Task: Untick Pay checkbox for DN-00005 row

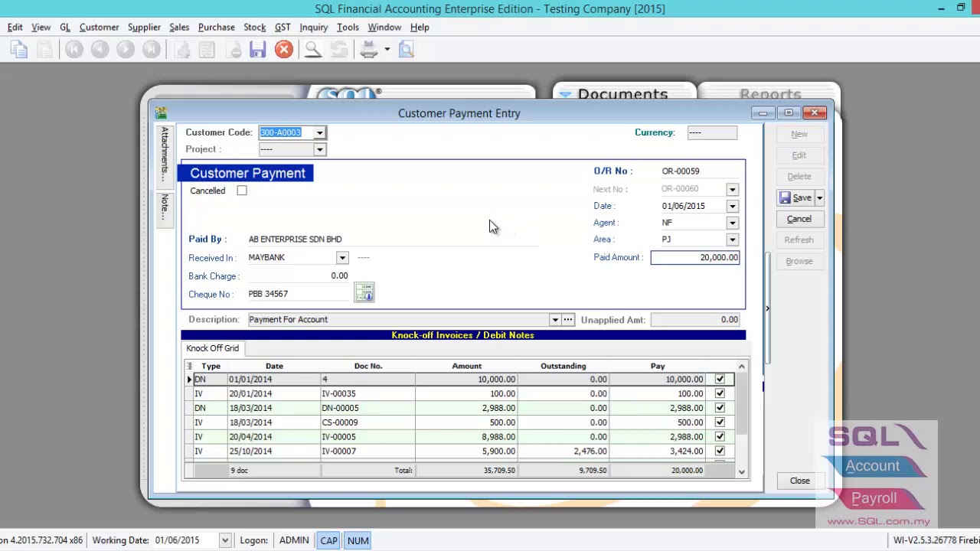Action: click(720, 408)
